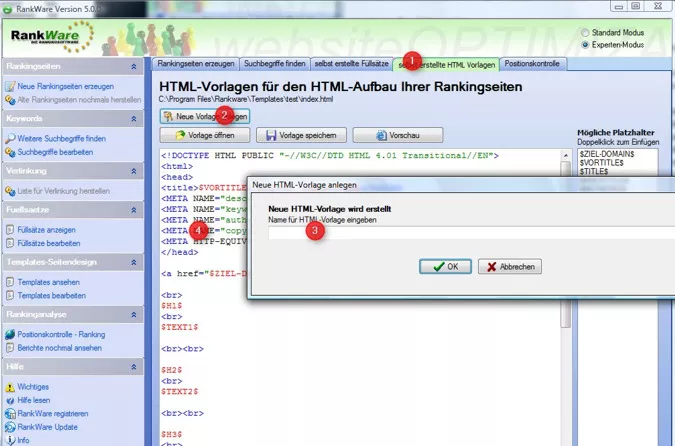Open RankWare registrieren link
Screen dimensions: 675x446
click(x=53, y=414)
